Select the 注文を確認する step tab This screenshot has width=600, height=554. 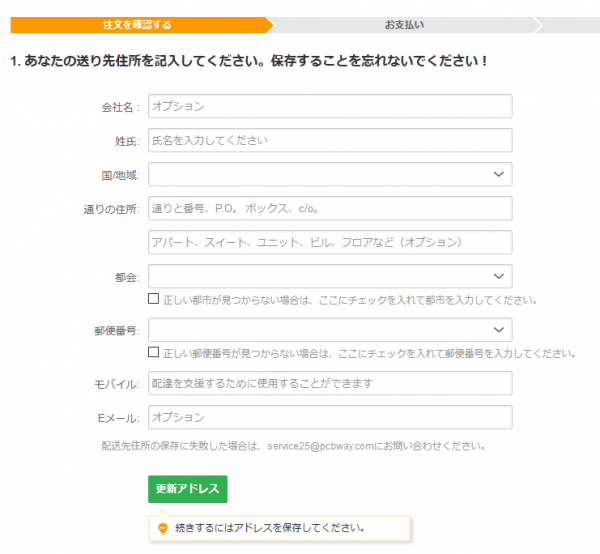pyautogui.click(x=137, y=23)
